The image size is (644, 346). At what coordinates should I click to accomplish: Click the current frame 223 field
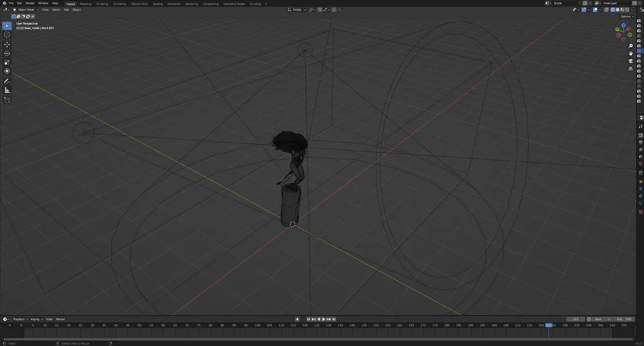tap(575, 319)
